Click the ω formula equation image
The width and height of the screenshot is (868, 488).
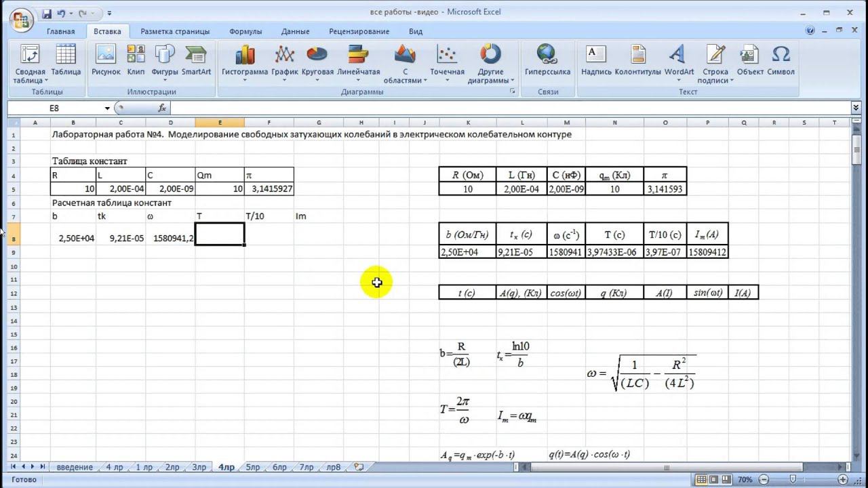(642, 372)
